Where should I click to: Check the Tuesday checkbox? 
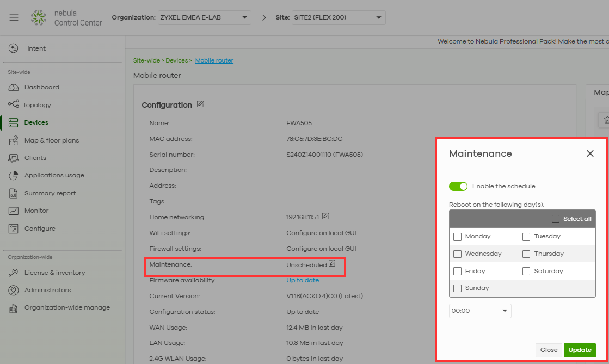click(526, 237)
